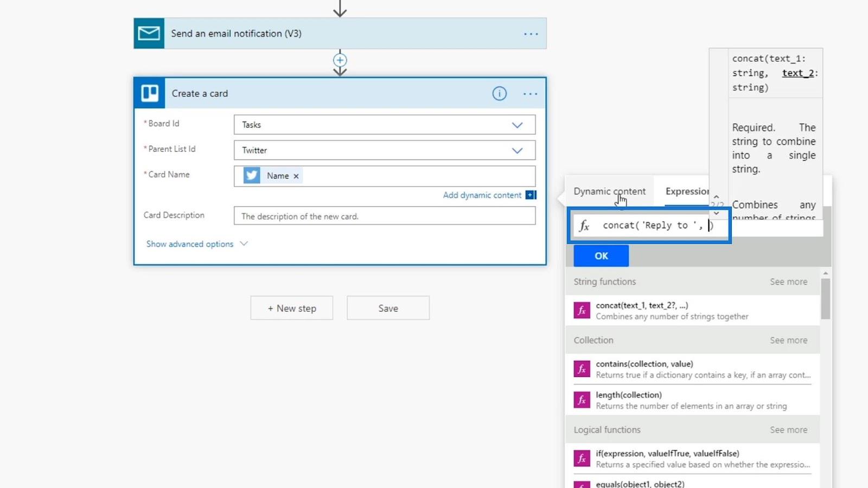
Task: Expand Show advanced options chevron
Action: point(244,243)
